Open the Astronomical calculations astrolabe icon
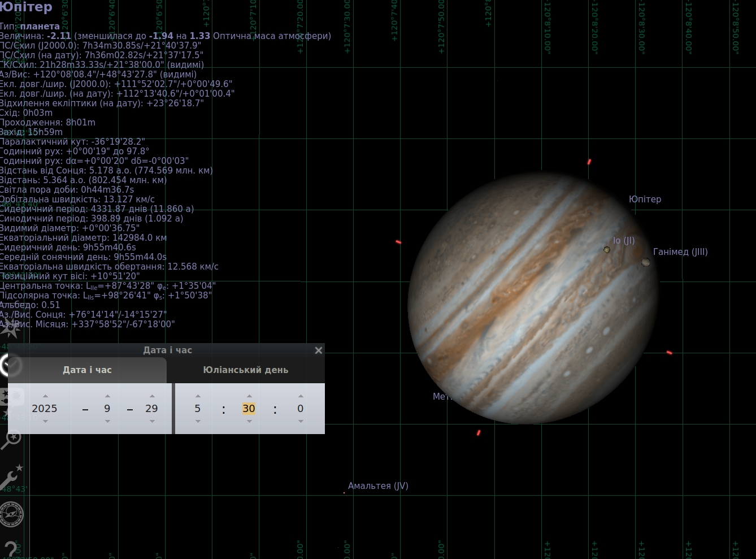 11,514
